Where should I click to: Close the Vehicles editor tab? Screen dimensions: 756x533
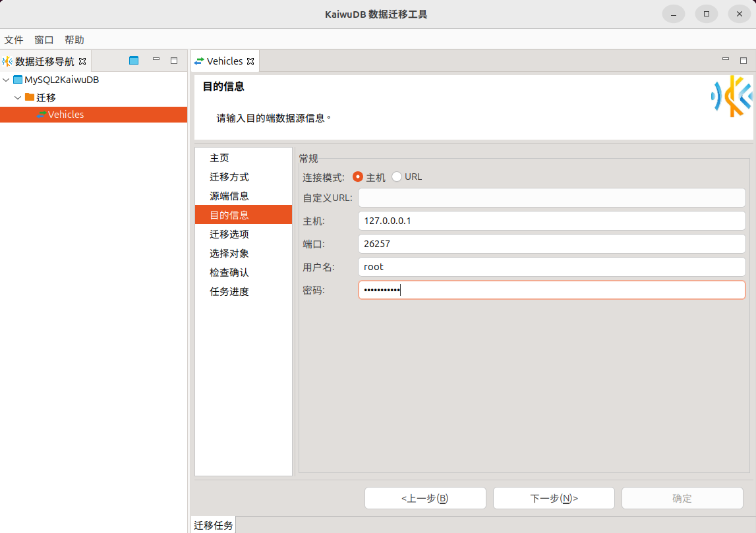(x=250, y=61)
